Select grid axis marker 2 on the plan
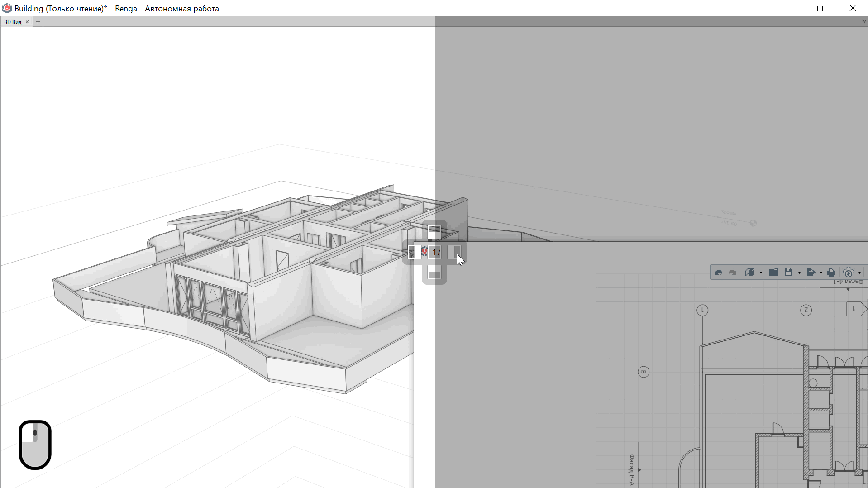The height and width of the screenshot is (488, 868). pyautogui.click(x=806, y=310)
